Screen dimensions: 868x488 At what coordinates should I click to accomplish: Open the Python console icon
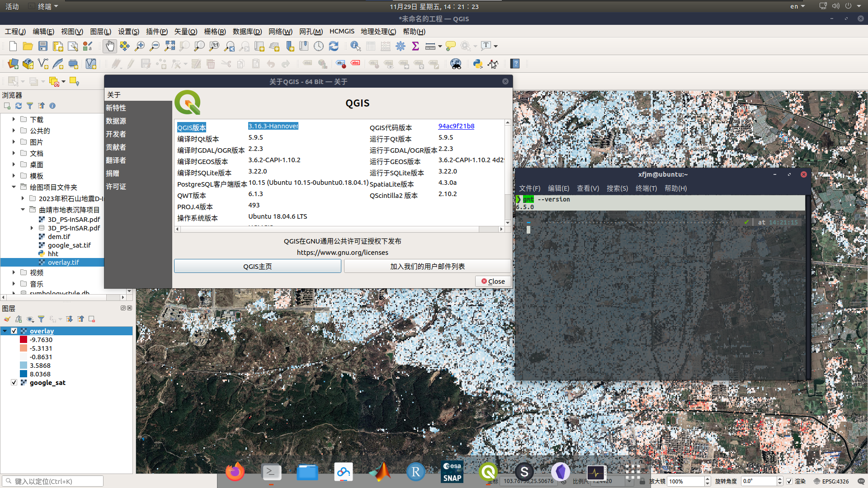coord(478,64)
